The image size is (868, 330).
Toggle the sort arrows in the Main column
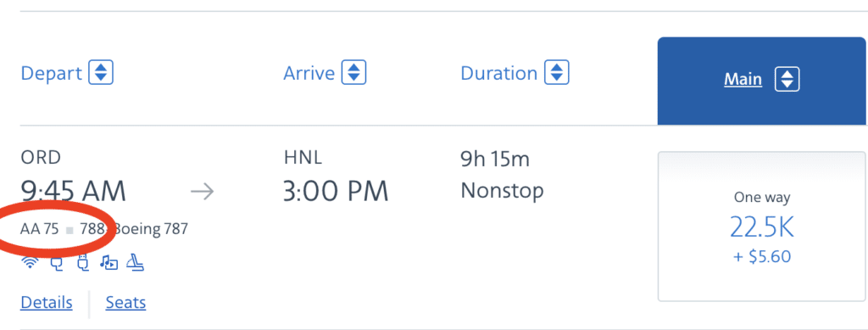(x=787, y=80)
